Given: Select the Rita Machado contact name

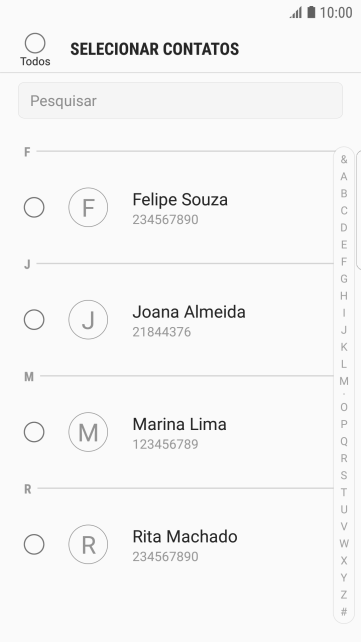Looking at the screenshot, I should [x=185, y=536].
